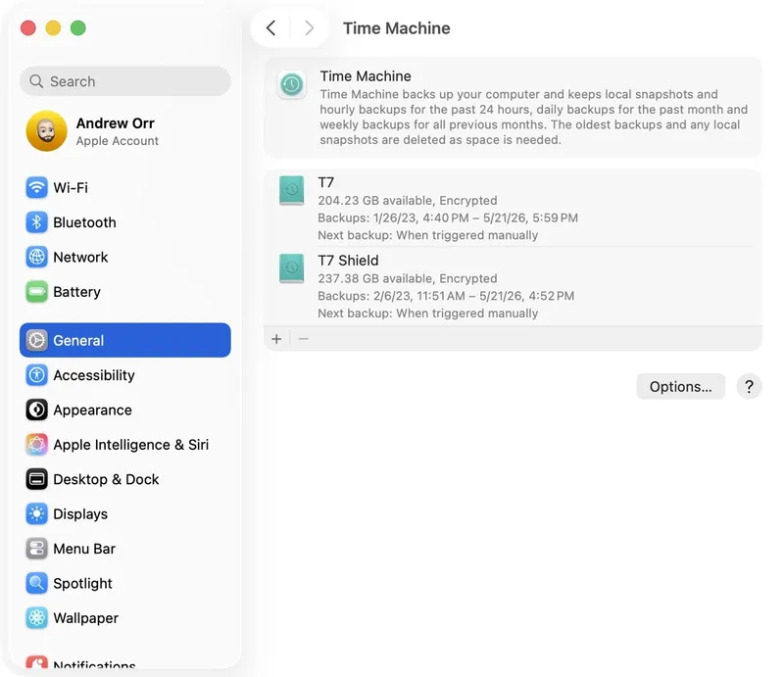This screenshot has height=677, width=784.
Task: Click '204.23 GB available, Encrypted' text
Action: click(408, 201)
